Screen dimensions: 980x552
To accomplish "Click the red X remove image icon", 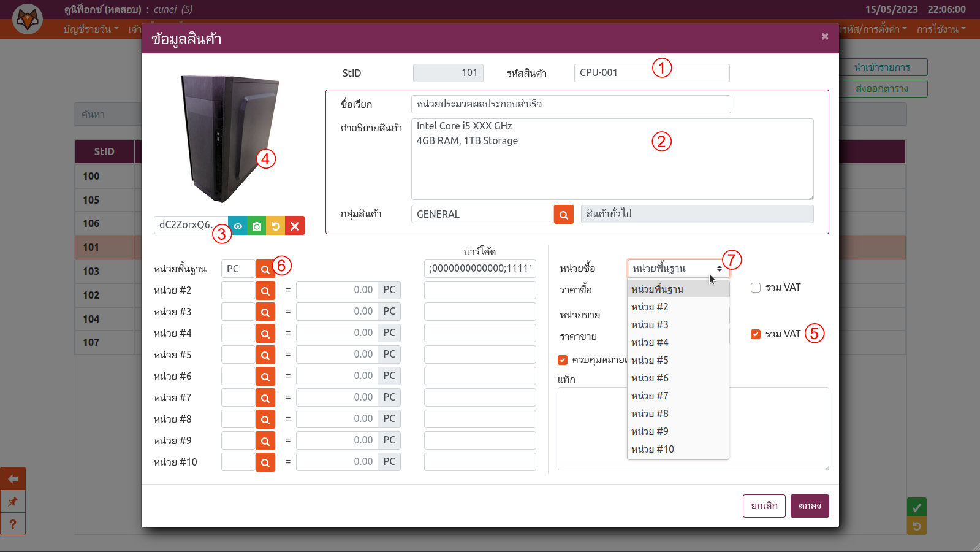I will [295, 226].
